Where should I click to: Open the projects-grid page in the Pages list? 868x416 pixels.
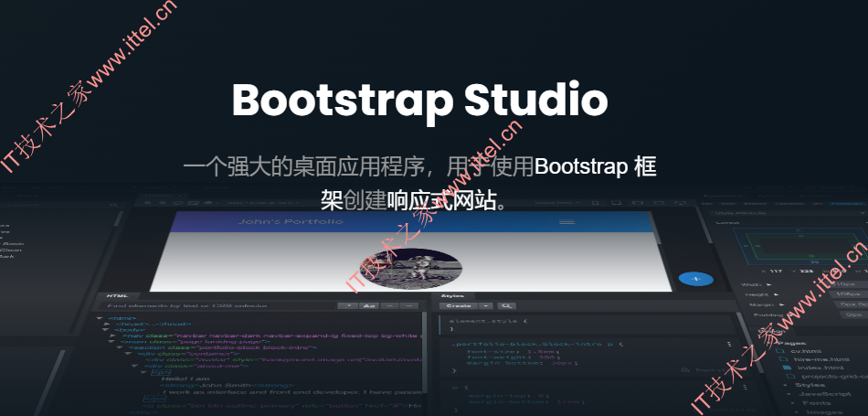pos(834,377)
